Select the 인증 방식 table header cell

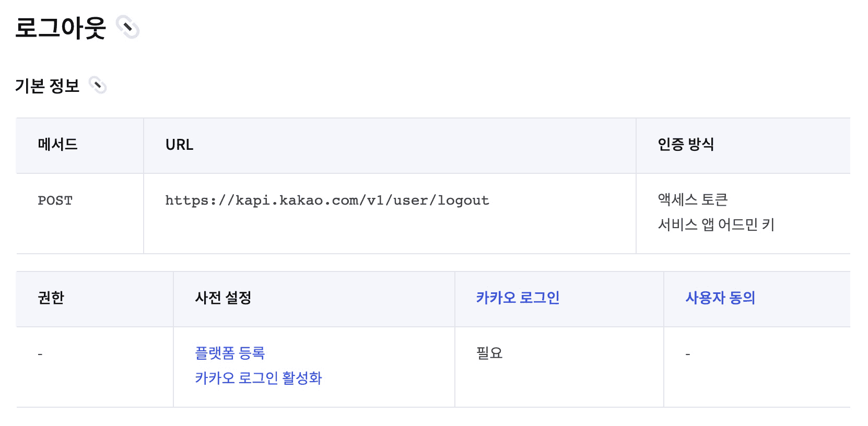coord(743,146)
